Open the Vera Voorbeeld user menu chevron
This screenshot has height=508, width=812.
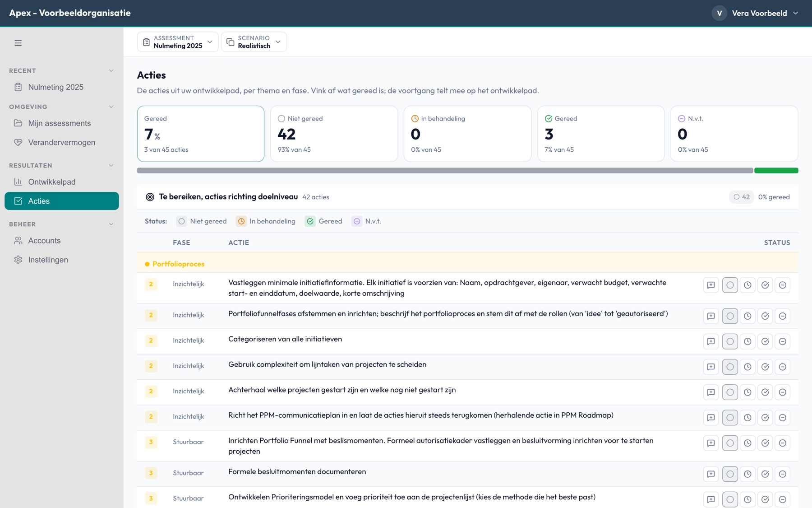(796, 13)
